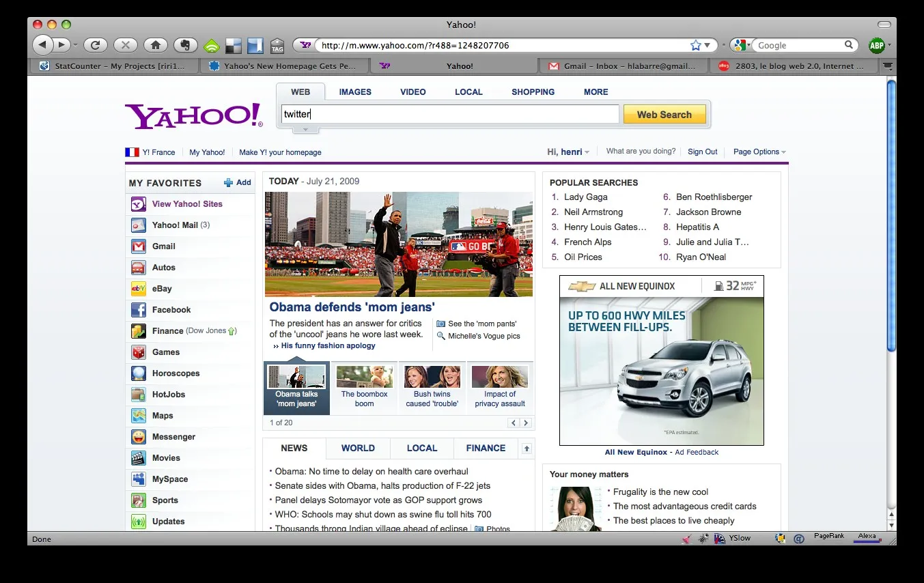Bookmark page with star icon
This screenshot has width=924, height=583.
[695, 45]
